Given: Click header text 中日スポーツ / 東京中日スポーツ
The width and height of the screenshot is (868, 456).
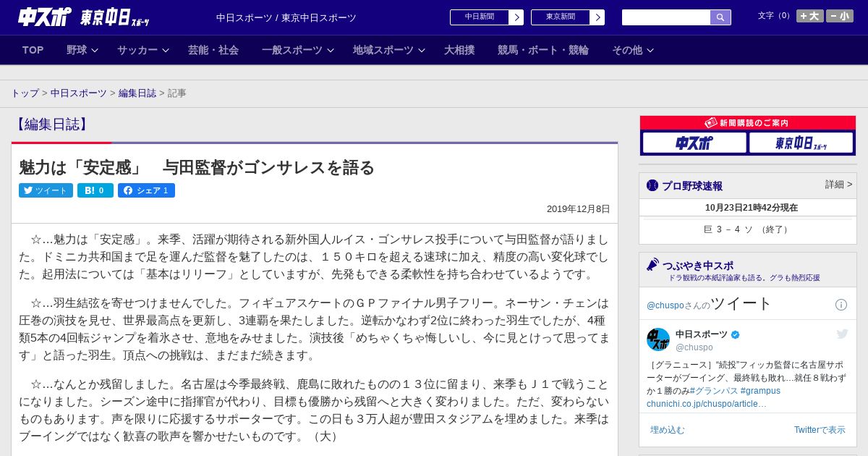Looking at the screenshot, I should 286,17.
